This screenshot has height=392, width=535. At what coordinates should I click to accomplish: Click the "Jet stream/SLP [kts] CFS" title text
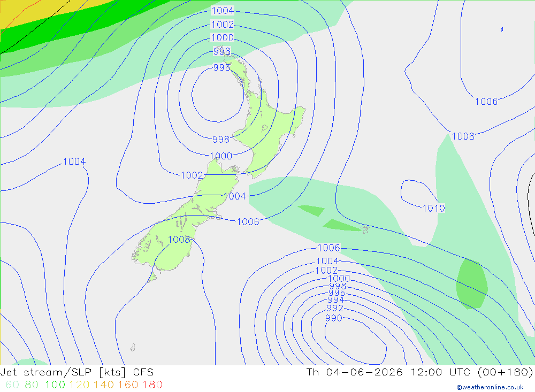[x=77, y=372]
